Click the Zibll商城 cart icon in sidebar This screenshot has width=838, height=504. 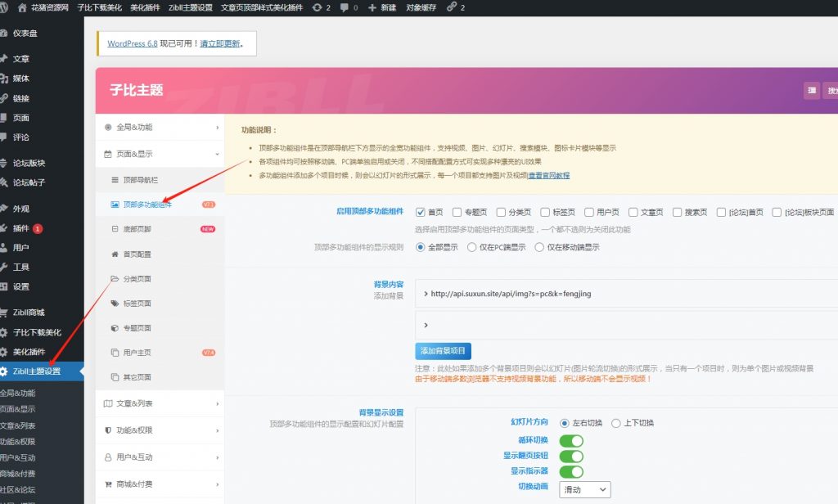(4, 312)
